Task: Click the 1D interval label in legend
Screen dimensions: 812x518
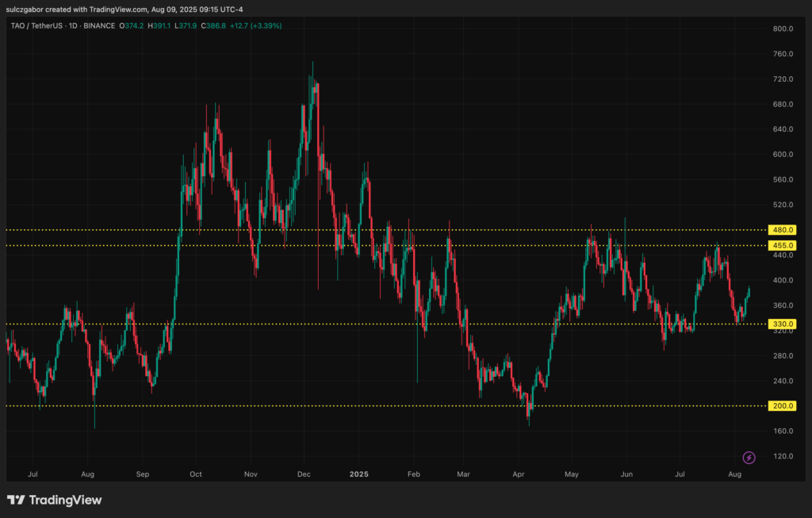Action: pyautogui.click(x=73, y=26)
